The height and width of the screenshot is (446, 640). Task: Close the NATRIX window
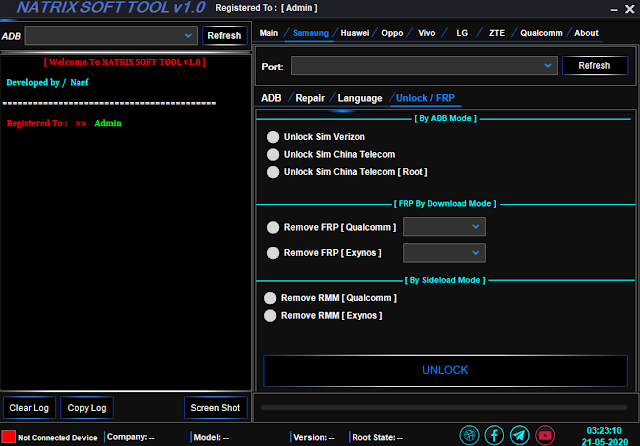pos(629,9)
